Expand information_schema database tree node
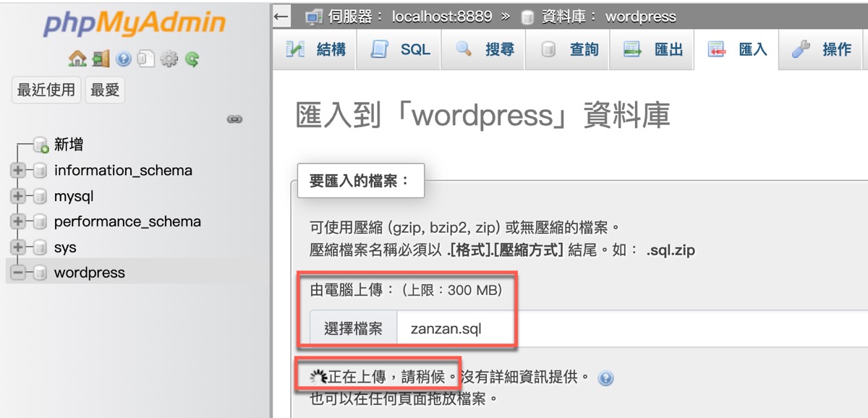 (18, 171)
